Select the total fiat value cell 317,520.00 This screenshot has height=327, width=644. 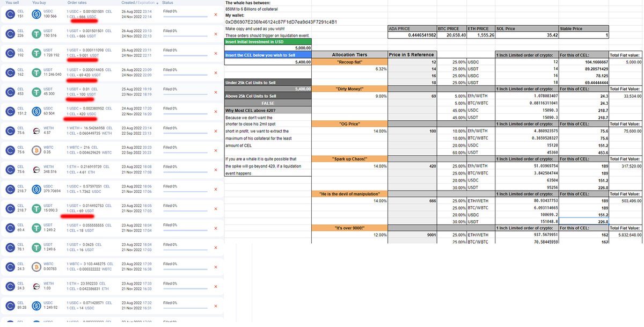pos(626,166)
